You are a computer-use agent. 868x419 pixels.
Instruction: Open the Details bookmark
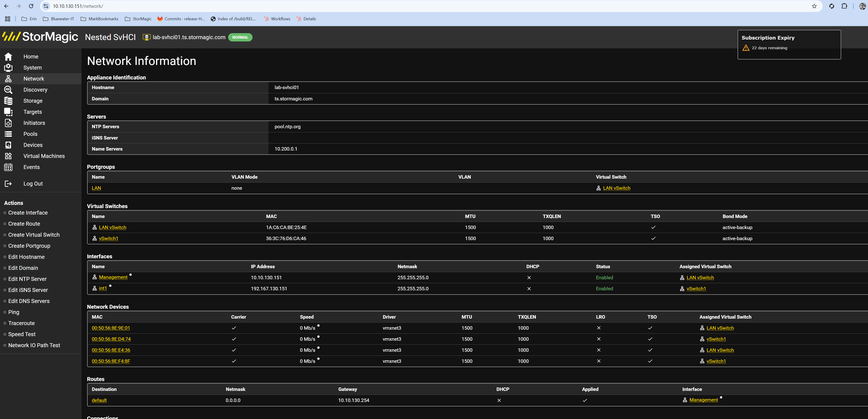[306, 19]
